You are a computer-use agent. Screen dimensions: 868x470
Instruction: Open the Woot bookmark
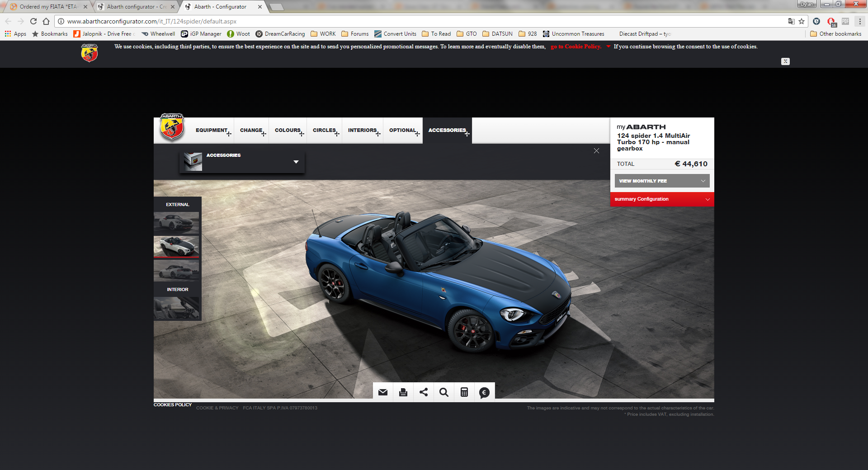coord(238,34)
